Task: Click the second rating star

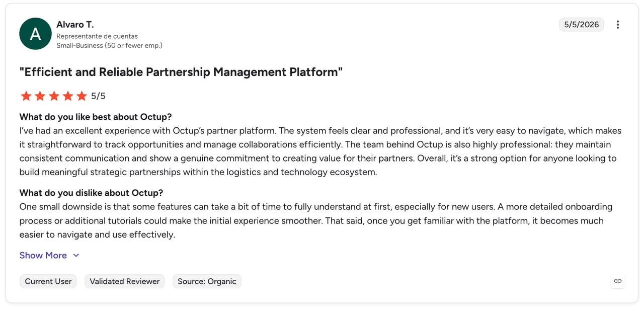Action: (40, 96)
